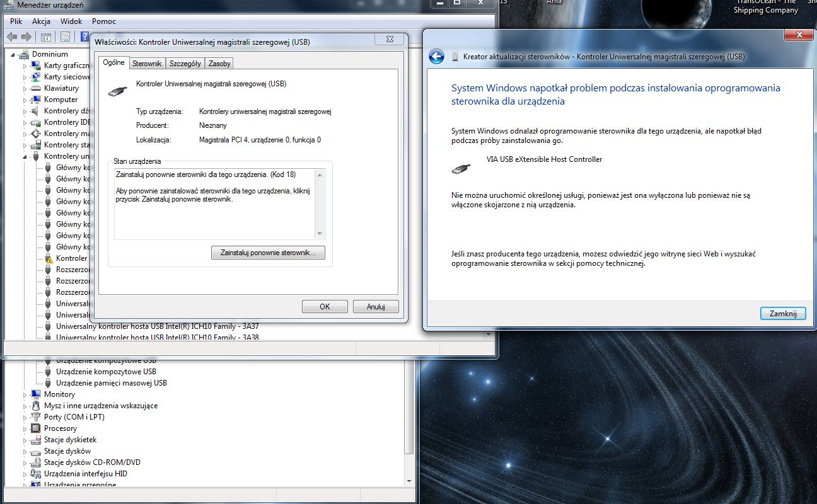Collapse the Dominium root node
Image resolution: width=817 pixels, height=504 pixels.
click(x=13, y=54)
